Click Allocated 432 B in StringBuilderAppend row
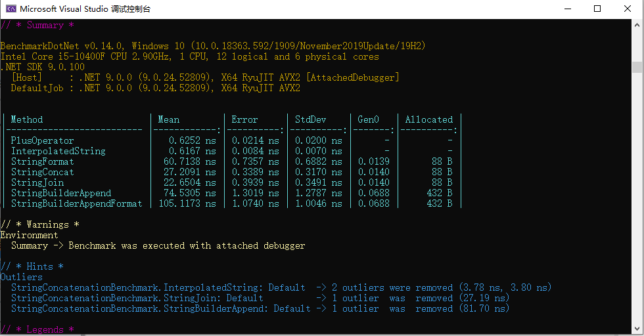The height and width of the screenshot is (336, 644). 440,193
